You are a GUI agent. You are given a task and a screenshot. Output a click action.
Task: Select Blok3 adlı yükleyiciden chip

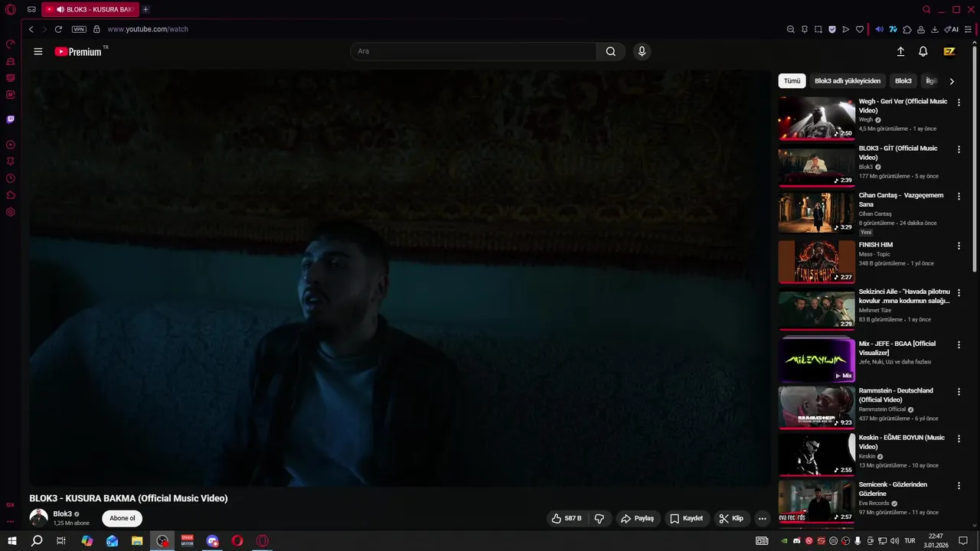848,80
